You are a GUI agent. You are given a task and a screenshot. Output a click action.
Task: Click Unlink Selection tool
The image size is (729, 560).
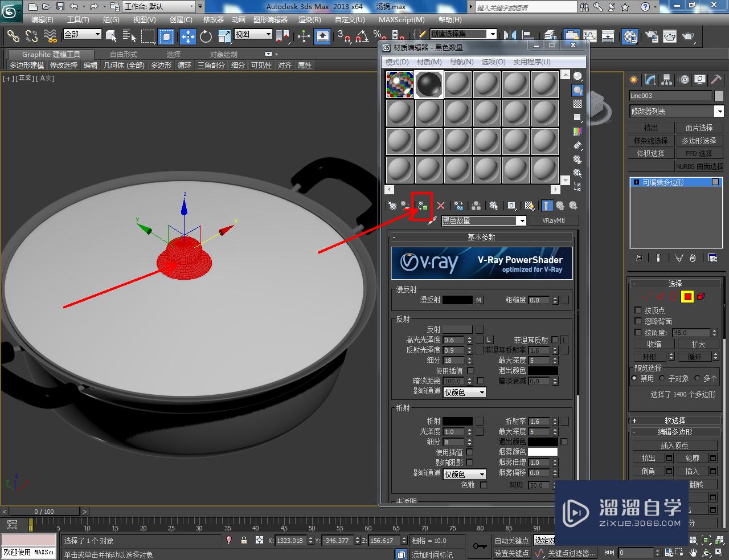click(x=31, y=36)
